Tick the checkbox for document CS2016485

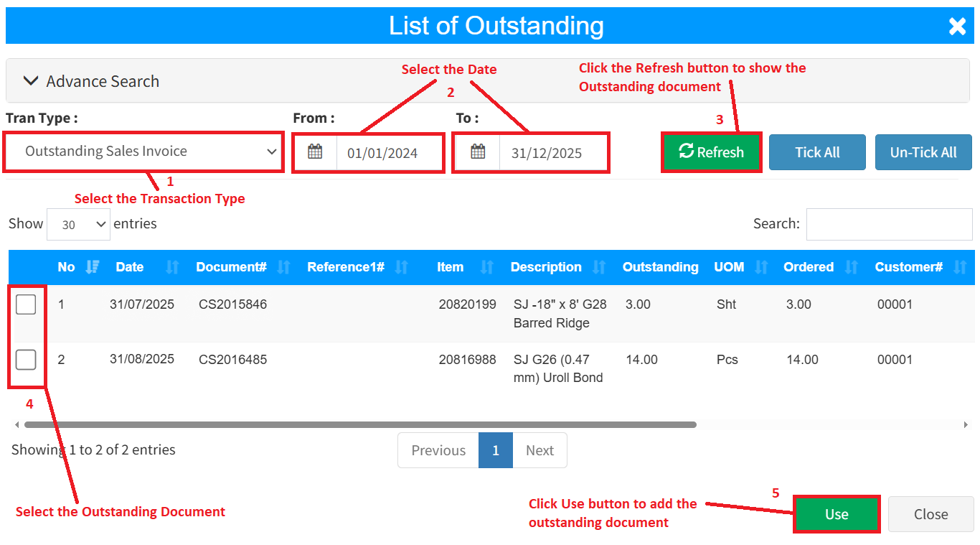point(26,360)
